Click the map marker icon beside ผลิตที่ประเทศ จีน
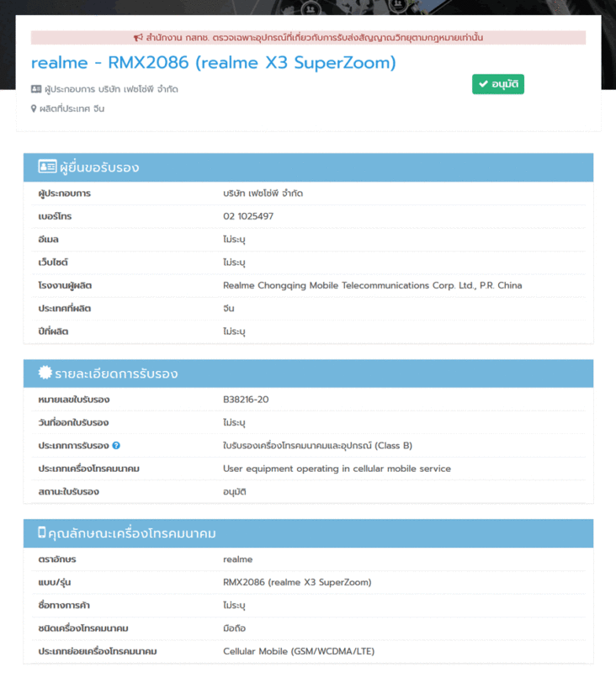Image resolution: width=616 pixels, height=673 pixels. coord(35,109)
